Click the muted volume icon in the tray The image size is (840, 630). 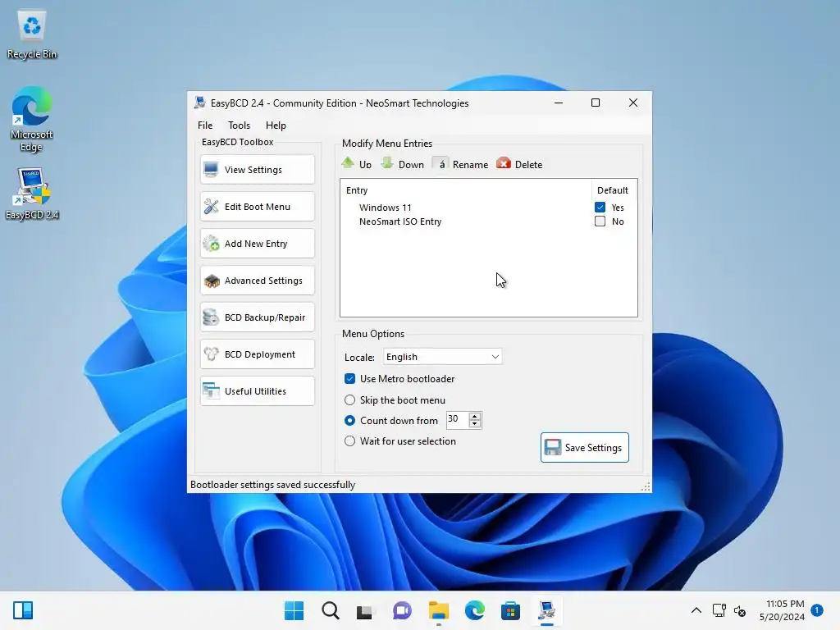pyautogui.click(x=740, y=610)
